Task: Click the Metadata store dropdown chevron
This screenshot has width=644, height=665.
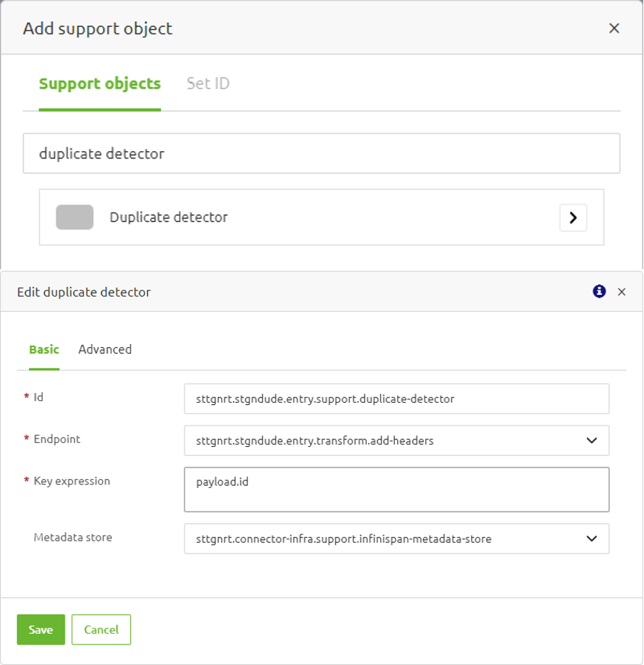Action: click(591, 538)
